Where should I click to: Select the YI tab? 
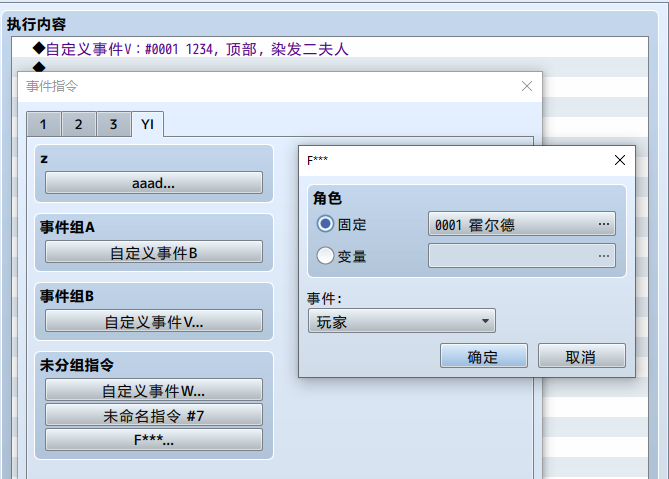148,124
